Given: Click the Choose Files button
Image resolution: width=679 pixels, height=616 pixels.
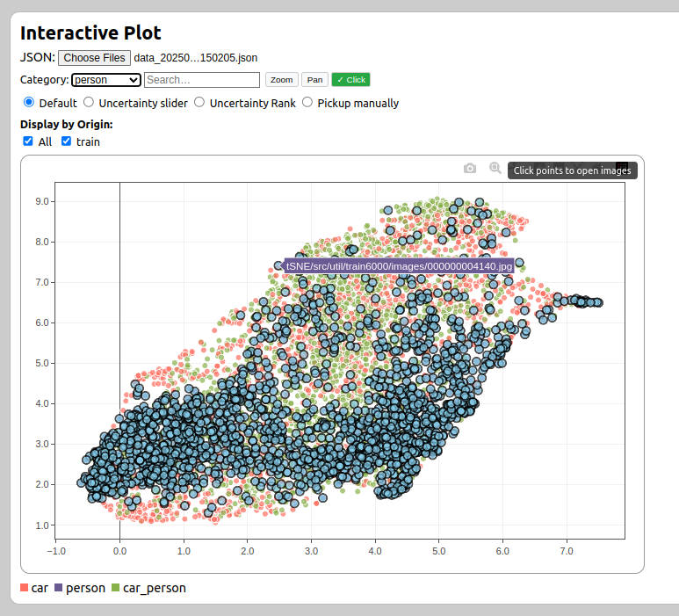Looking at the screenshot, I should click(94, 58).
